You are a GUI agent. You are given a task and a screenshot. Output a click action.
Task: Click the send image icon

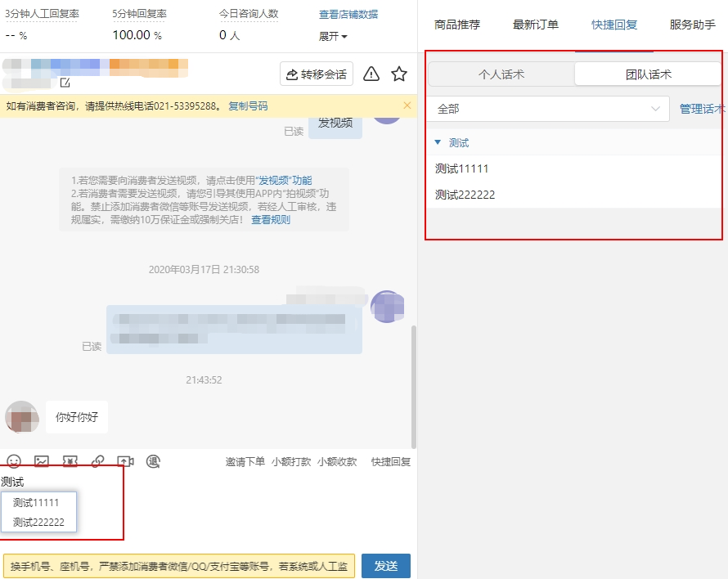(42, 461)
